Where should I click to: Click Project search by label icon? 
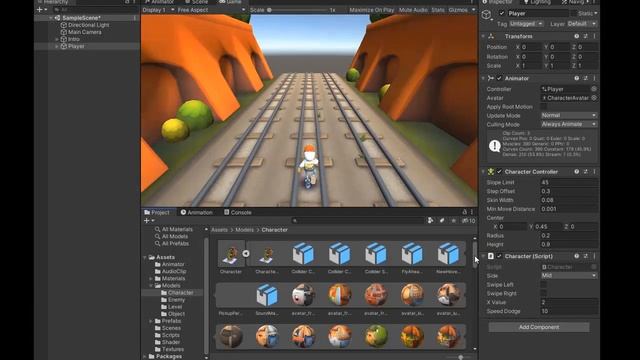442,221
